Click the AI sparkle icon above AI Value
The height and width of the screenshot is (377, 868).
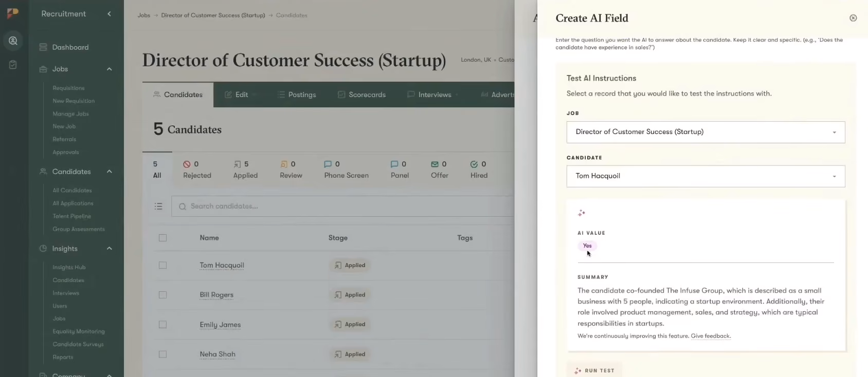point(582,213)
